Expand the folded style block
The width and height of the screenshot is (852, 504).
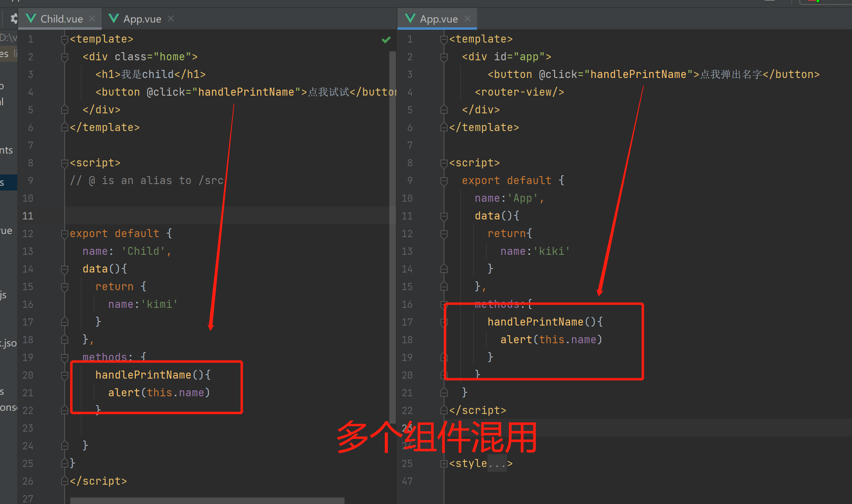[444, 463]
